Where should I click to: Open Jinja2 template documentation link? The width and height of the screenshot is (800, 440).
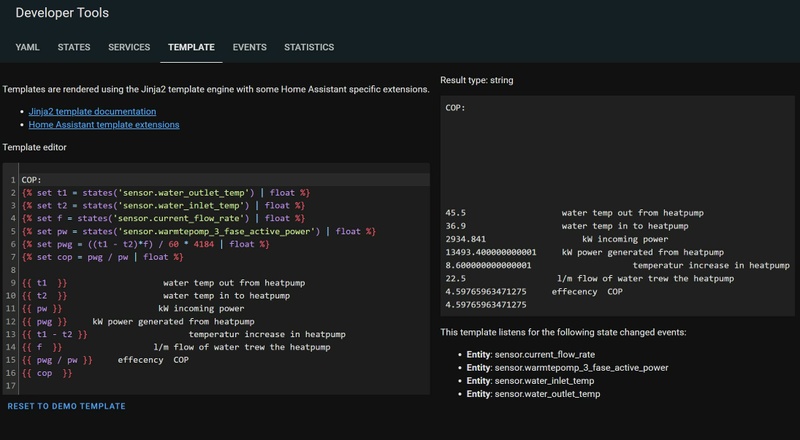[92, 112]
